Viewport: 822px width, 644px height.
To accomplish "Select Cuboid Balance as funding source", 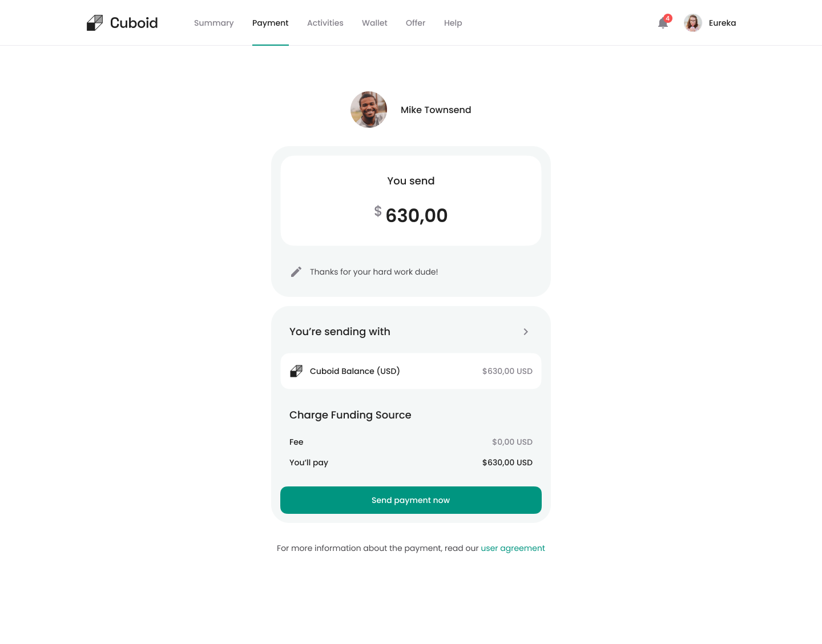I will [410, 371].
